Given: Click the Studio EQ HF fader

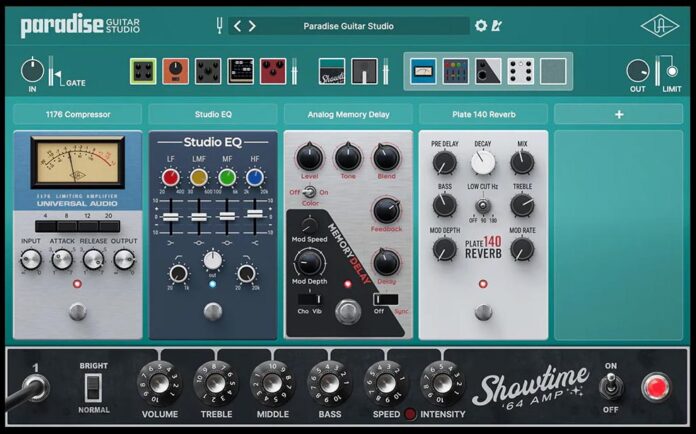Looking at the screenshot, I should (x=255, y=214).
